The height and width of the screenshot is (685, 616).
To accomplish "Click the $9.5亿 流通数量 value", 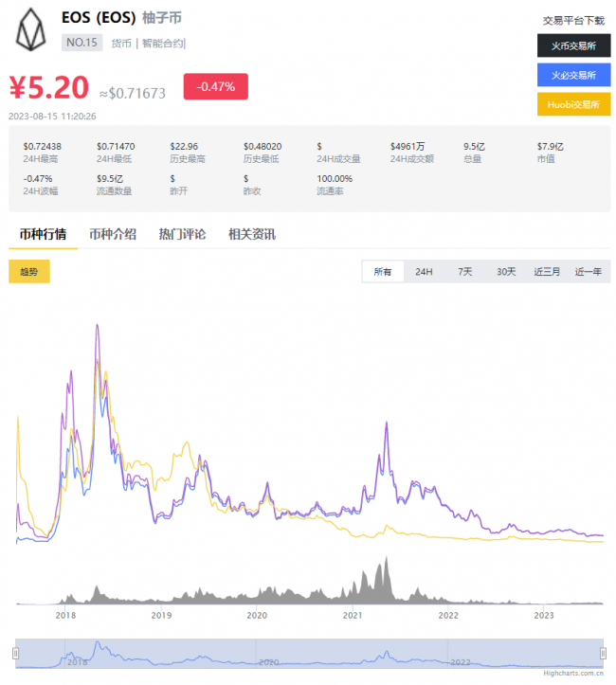I will coord(110,179).
